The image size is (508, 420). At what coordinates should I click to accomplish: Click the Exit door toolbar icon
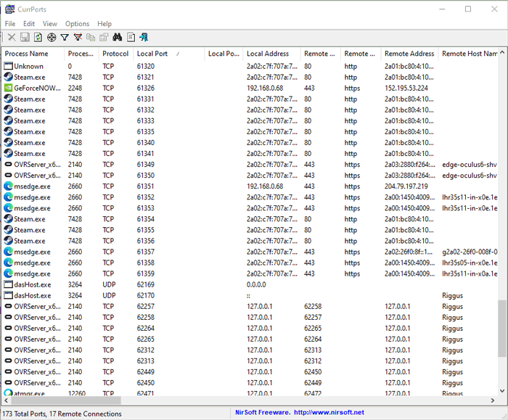(144, 38)
